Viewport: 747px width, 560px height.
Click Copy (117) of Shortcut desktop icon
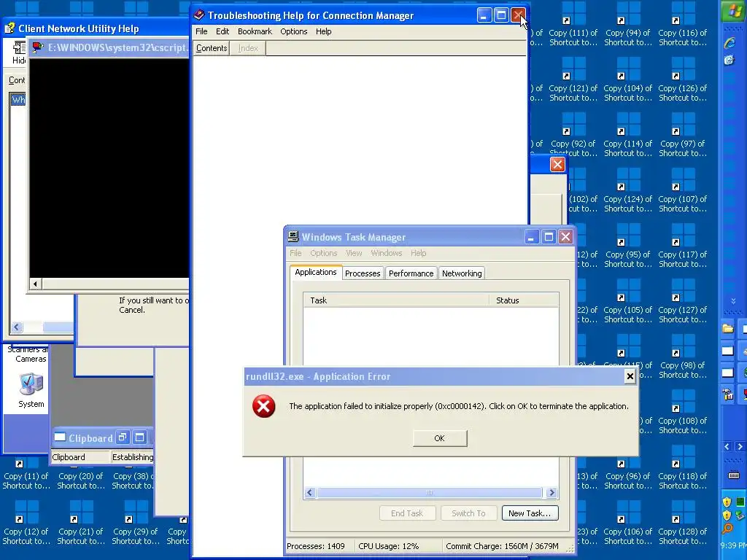point(683,246)
